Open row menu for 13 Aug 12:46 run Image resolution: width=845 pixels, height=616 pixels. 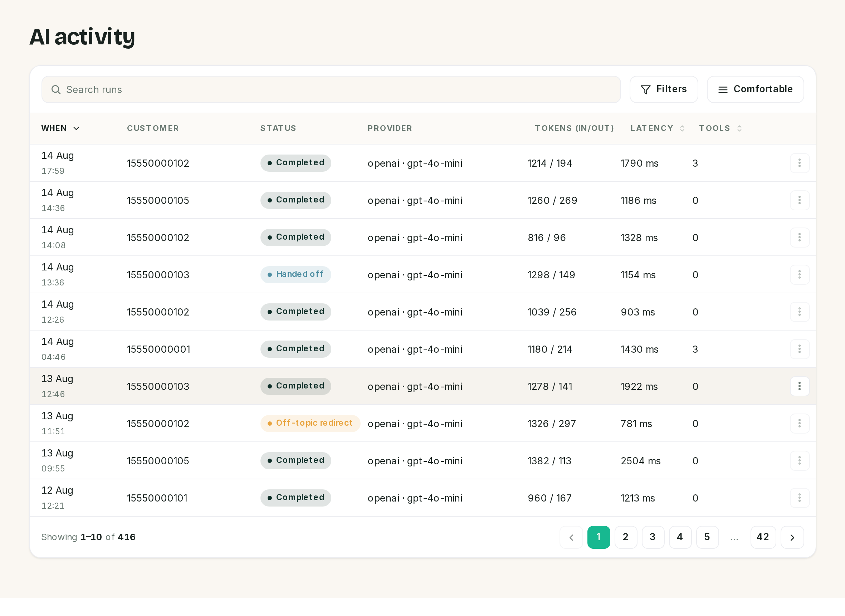pyautogui.click(x=799, y=386)
